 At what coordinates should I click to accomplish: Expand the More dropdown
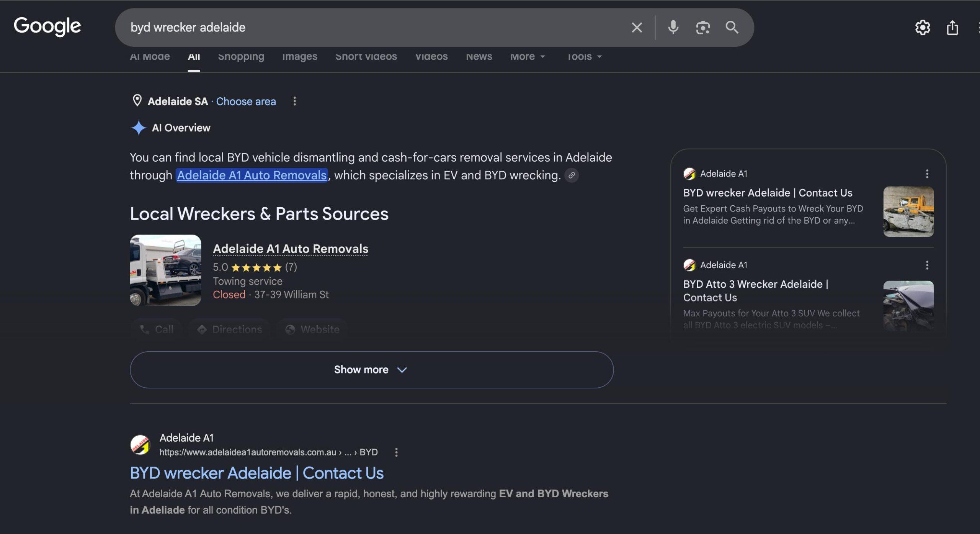point(528,57)
